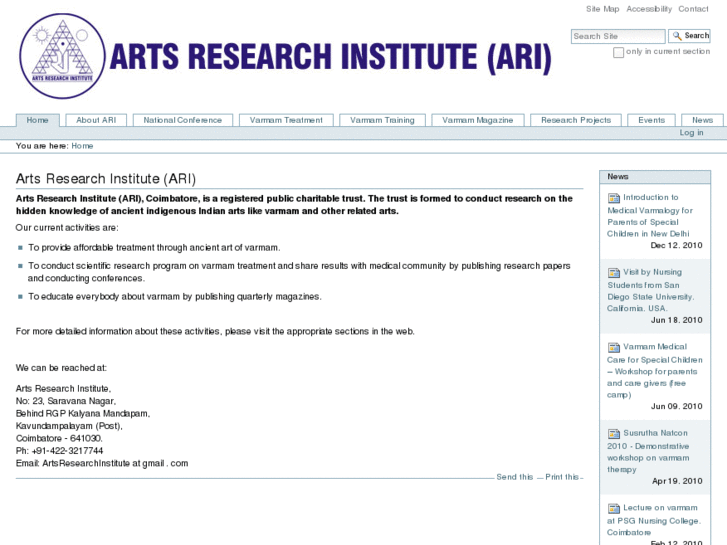Click bullet 'To conduct scientific research program on varmam'
The width and height of the screenshot is (727, 545).
click(x=299, y=272)
